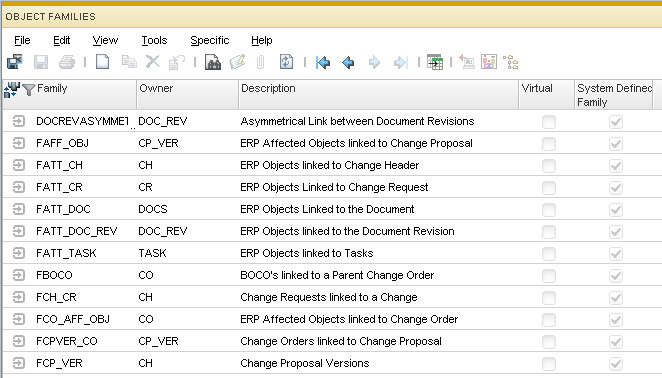Click row arrow icon for FATT_TASK
The width and height of the screenshot is (662, 378).
click(x=19, y=253)
